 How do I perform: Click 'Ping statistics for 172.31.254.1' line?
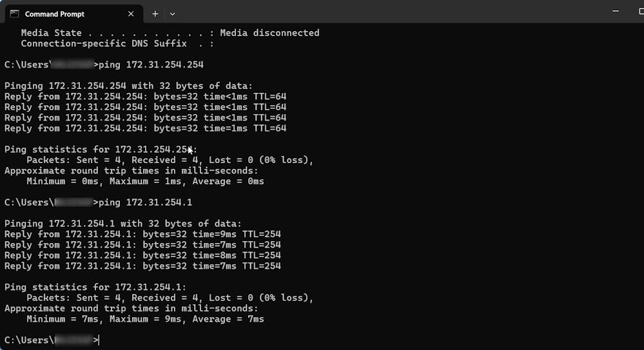click(x=95, y=287)
